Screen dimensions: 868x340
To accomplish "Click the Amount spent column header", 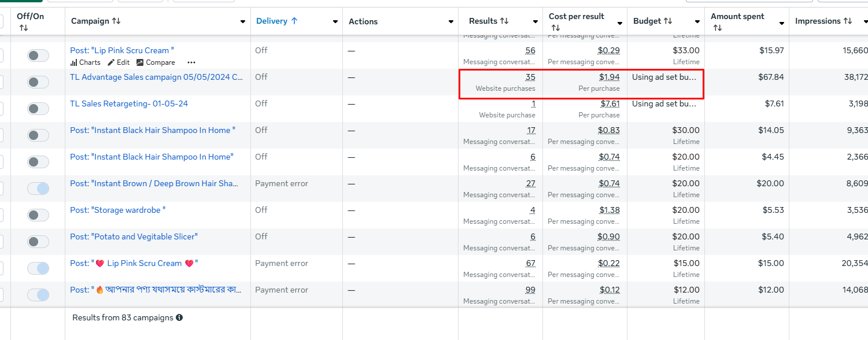I will [737, 16].
